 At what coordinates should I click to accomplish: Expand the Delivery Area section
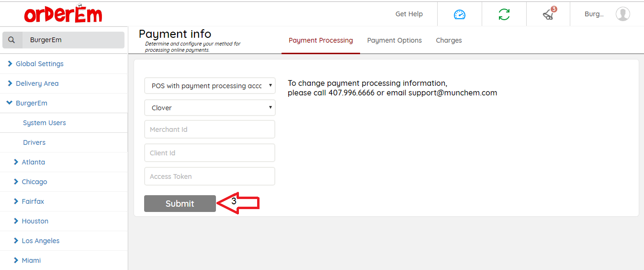coord(37,83)
